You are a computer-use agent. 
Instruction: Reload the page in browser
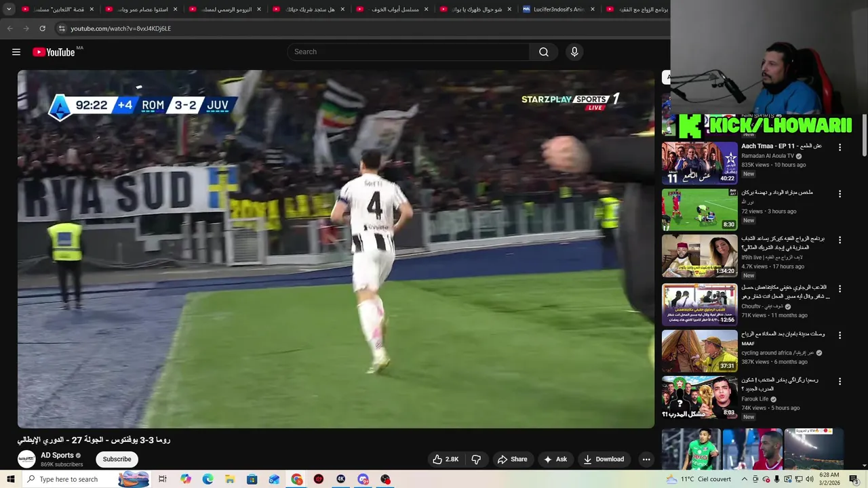pos(42,28)
